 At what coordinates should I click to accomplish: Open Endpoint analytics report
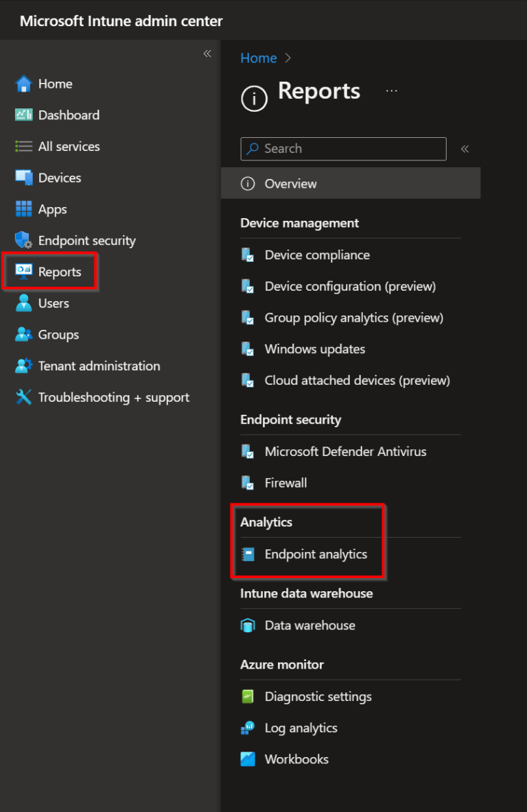(316, 554)
